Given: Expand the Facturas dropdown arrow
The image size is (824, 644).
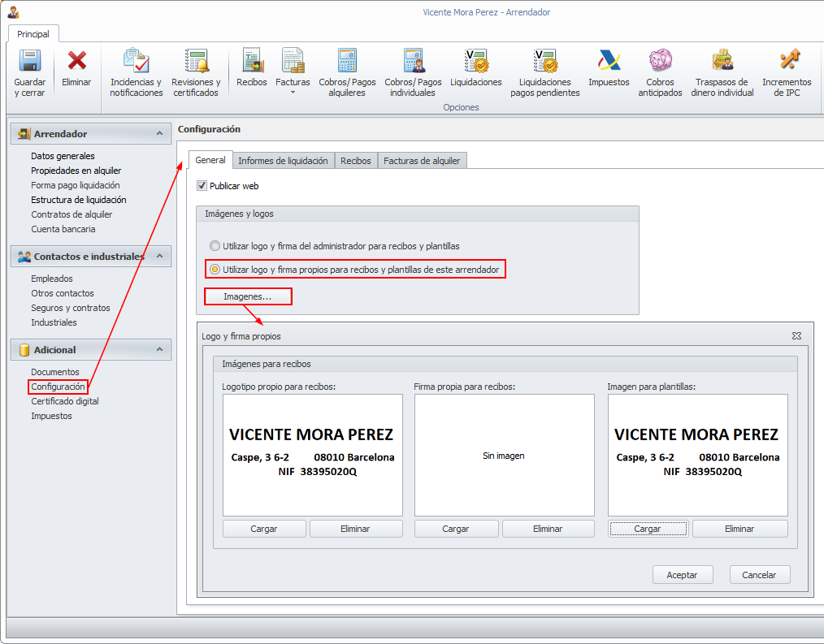Looking at the screenshot, I should pyautogui.click(x=293, y=93).
